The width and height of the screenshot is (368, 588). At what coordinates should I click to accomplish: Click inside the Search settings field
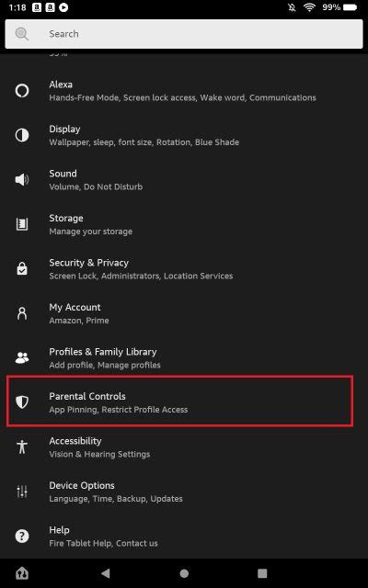pyautogui.click(x=184, y=34)
